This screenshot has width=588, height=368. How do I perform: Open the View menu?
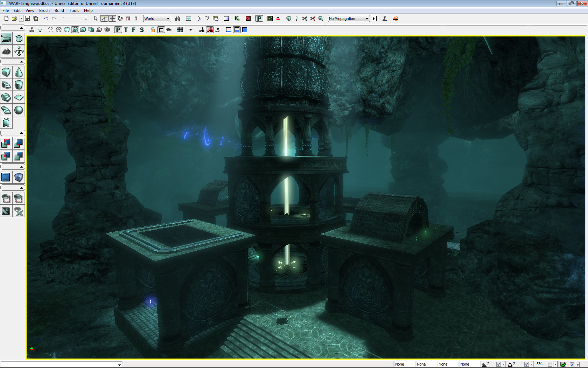coord(30,11)
